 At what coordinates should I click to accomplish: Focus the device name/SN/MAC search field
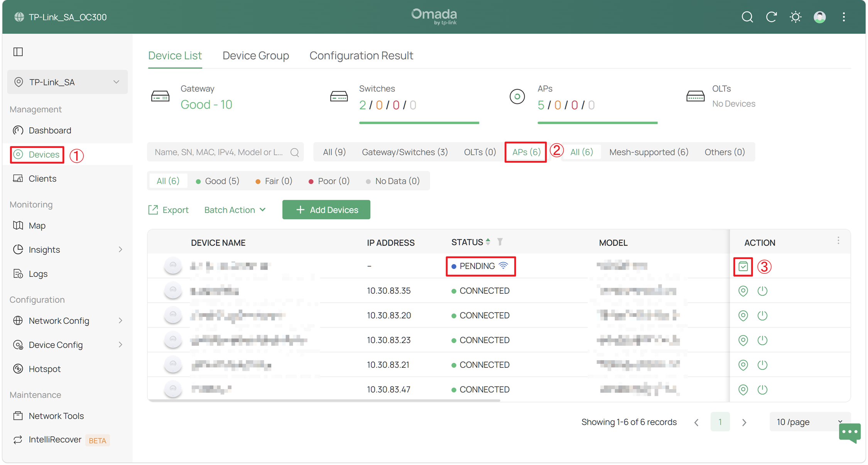click(x=225, y=152)
